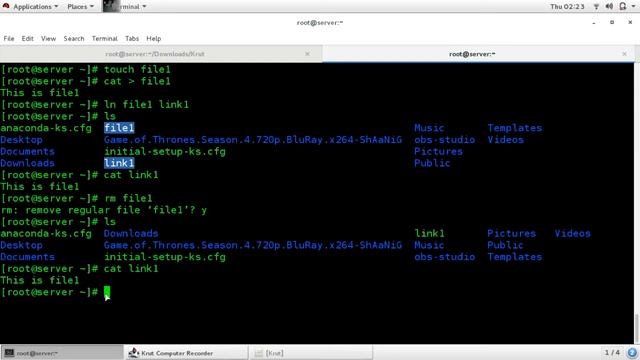This screenshot has width=640, height=360.
Task: Click the terminal icon in the taskbar
Action: (9, 353)
